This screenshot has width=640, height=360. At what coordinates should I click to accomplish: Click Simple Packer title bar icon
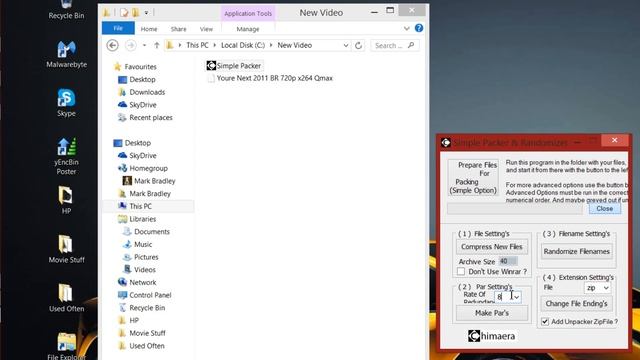pos(446,142)
